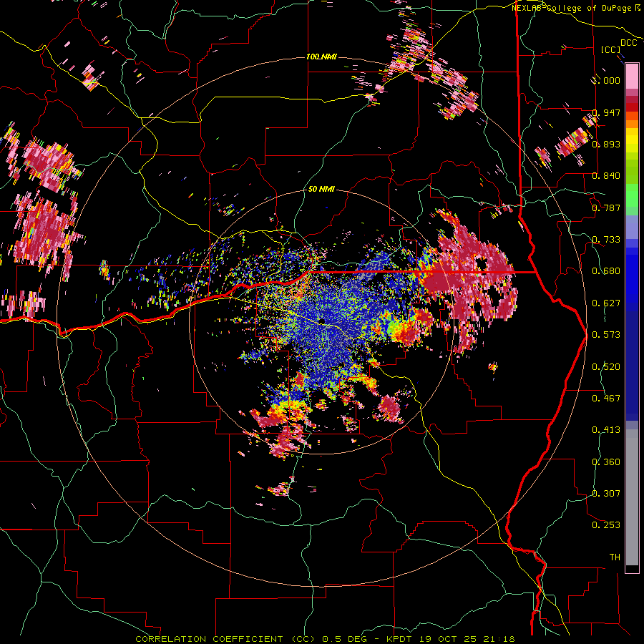Click the 50 NMI range ring label
Screen dimensions: 644x644
pos(321,190)
